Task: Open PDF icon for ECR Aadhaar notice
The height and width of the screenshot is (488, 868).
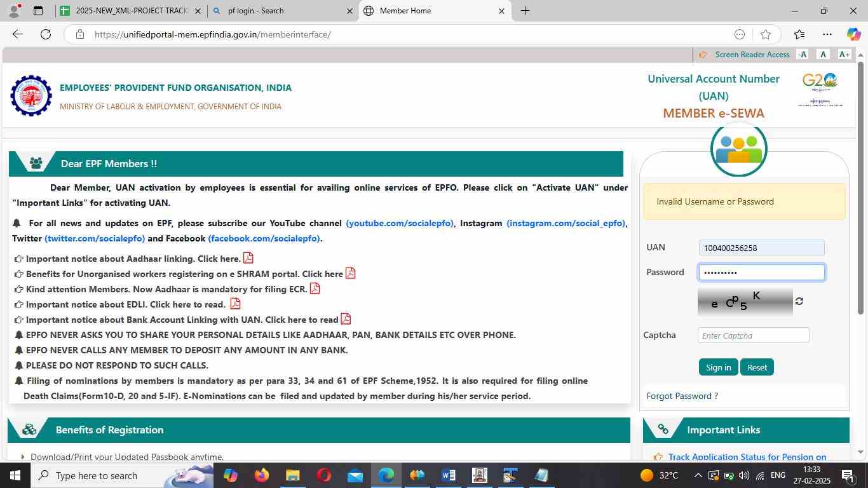Action: [315, 288]
